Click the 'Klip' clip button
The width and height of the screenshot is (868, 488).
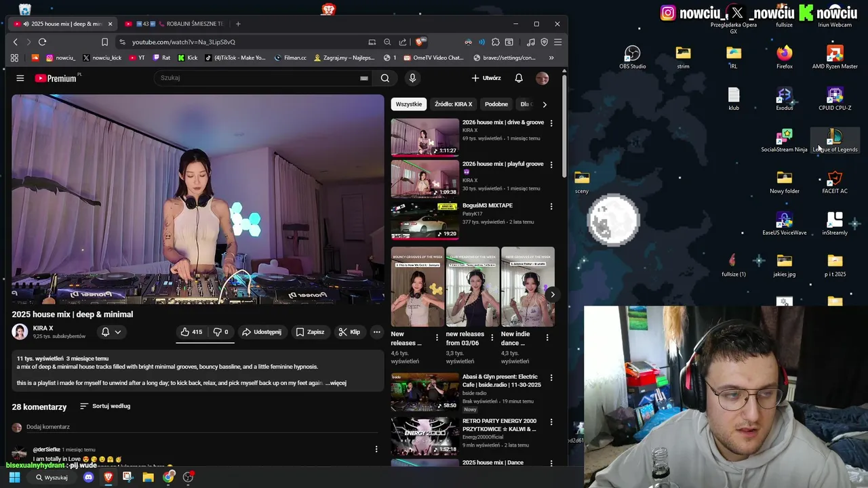tap(349, 332)
